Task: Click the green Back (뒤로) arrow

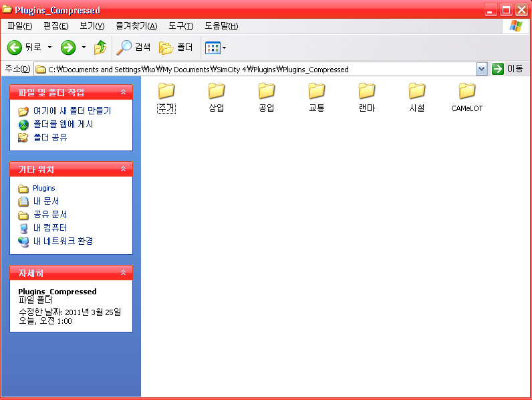Action: point(15,47)
